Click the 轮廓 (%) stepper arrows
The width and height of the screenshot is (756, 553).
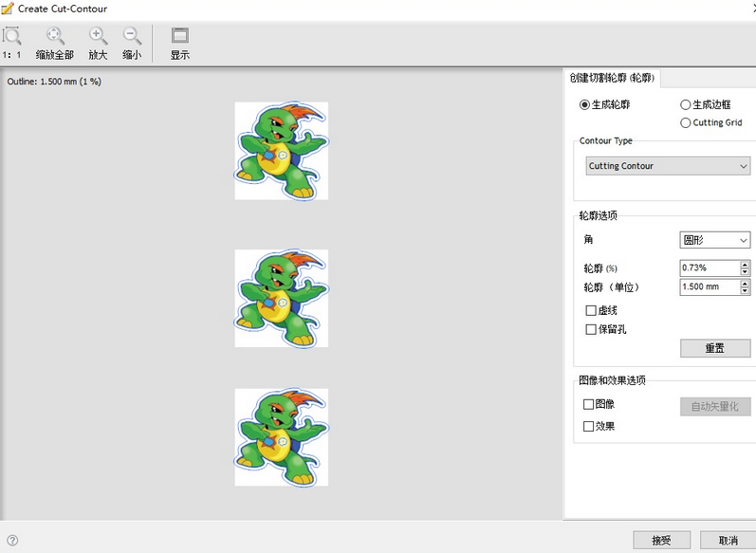tap(745, 267)
